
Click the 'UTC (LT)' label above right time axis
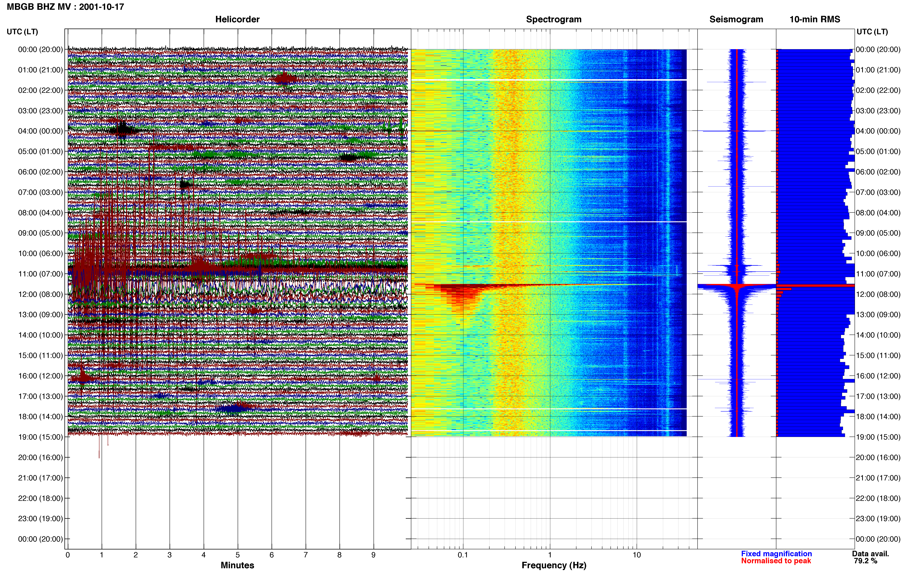pyautogui.click(x=872, y=32)
